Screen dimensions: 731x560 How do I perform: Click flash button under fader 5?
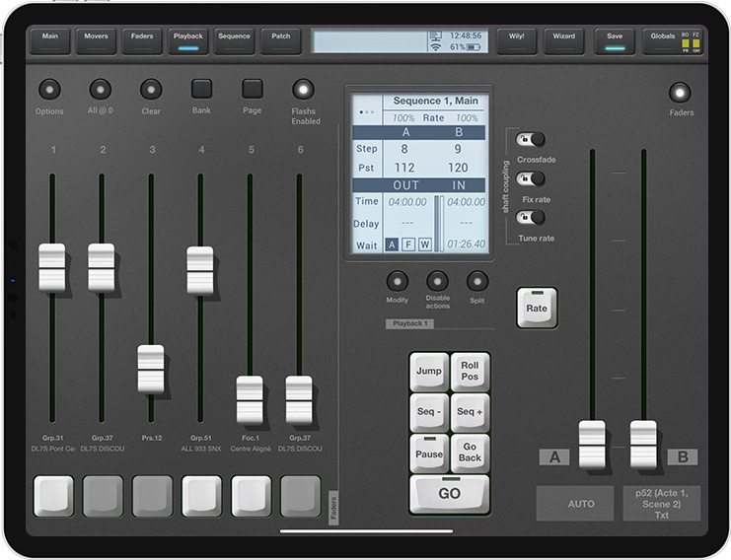point(252,496)
